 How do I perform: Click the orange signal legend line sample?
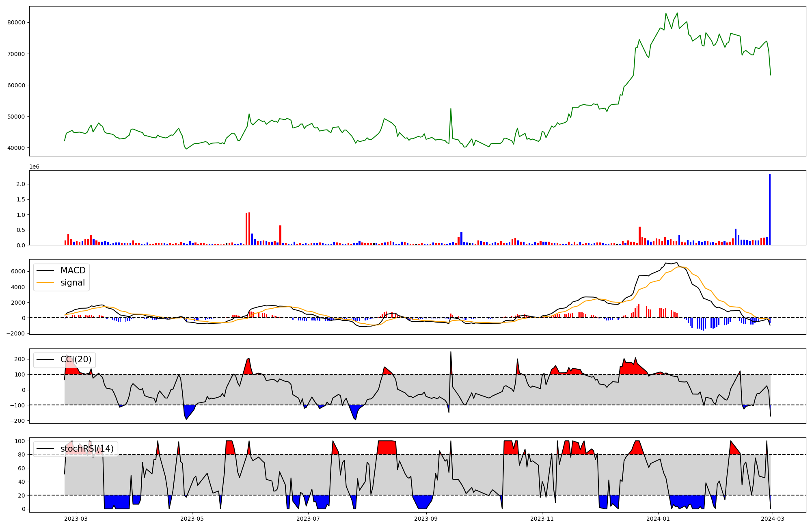tap(45, 283)
